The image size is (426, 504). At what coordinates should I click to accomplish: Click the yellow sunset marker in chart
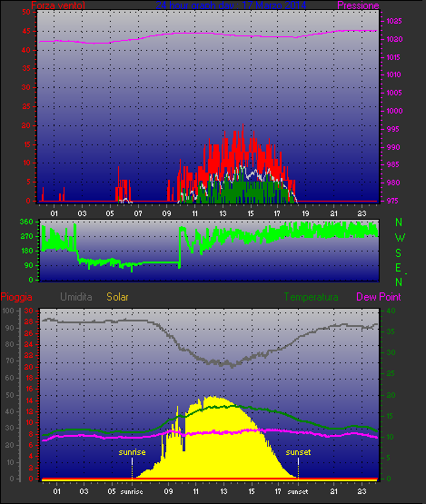coord(298,452)
